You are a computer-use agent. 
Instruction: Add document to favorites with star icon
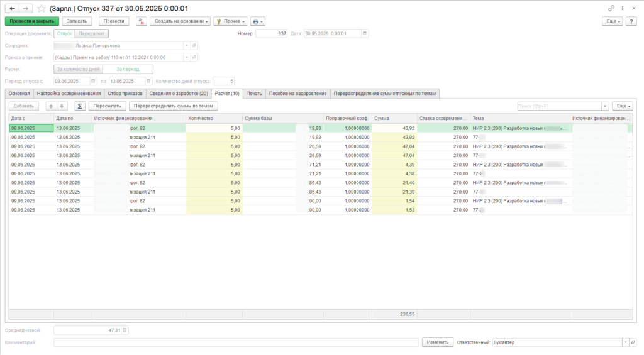point(42,8)
